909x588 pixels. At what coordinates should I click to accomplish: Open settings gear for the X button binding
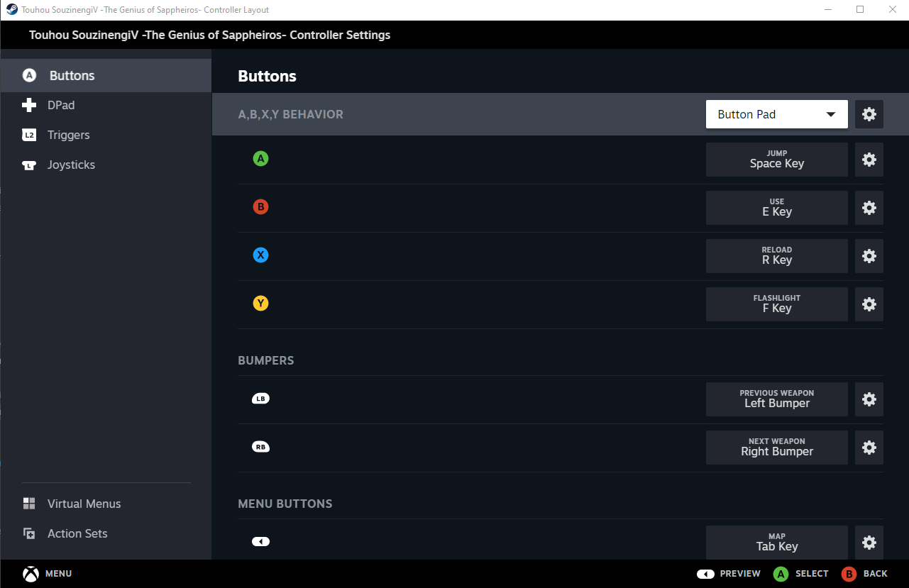tap(869, 256)
